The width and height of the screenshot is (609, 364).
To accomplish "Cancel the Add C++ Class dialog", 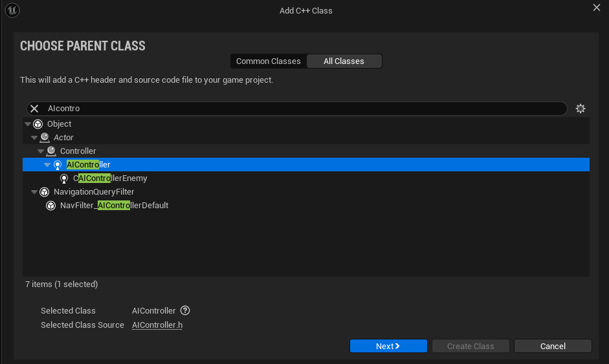I will [553, 346].
